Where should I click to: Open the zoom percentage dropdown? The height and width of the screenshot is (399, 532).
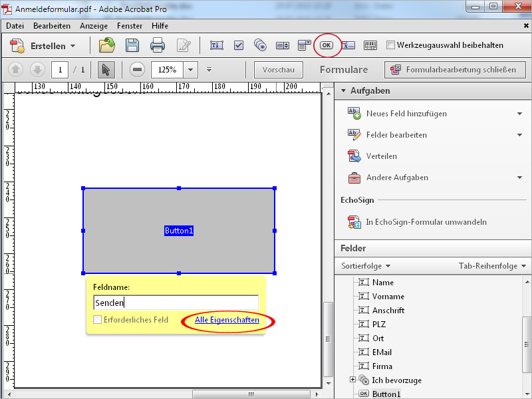tap(190, 70)
